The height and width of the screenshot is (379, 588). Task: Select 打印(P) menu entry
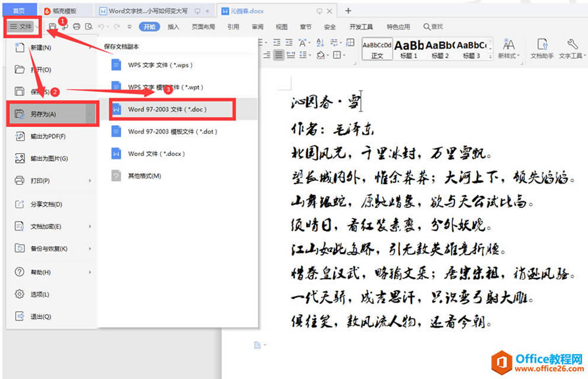(52, 181)
